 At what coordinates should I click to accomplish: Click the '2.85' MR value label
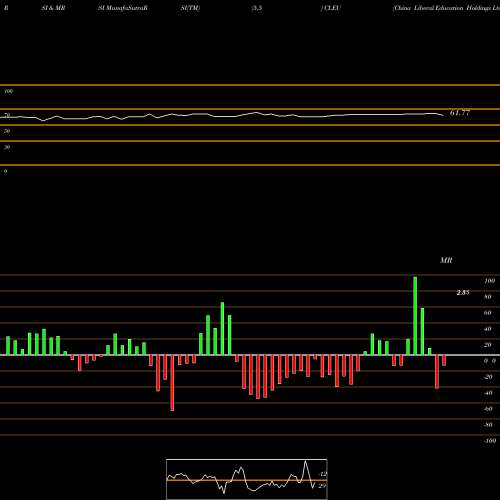click(463, 292)
